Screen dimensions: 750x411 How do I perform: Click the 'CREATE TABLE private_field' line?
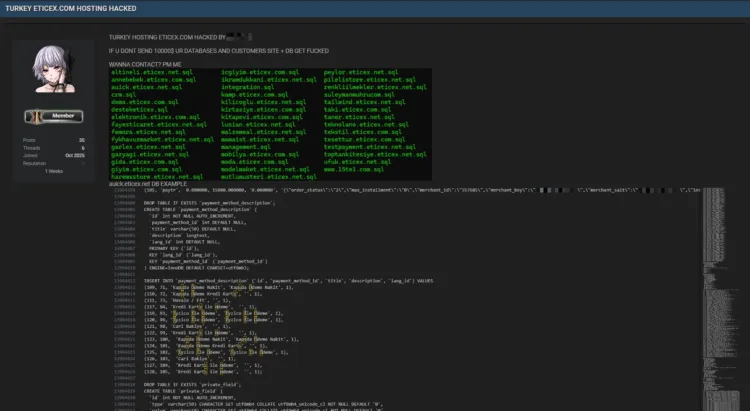(x=183, y=391)
